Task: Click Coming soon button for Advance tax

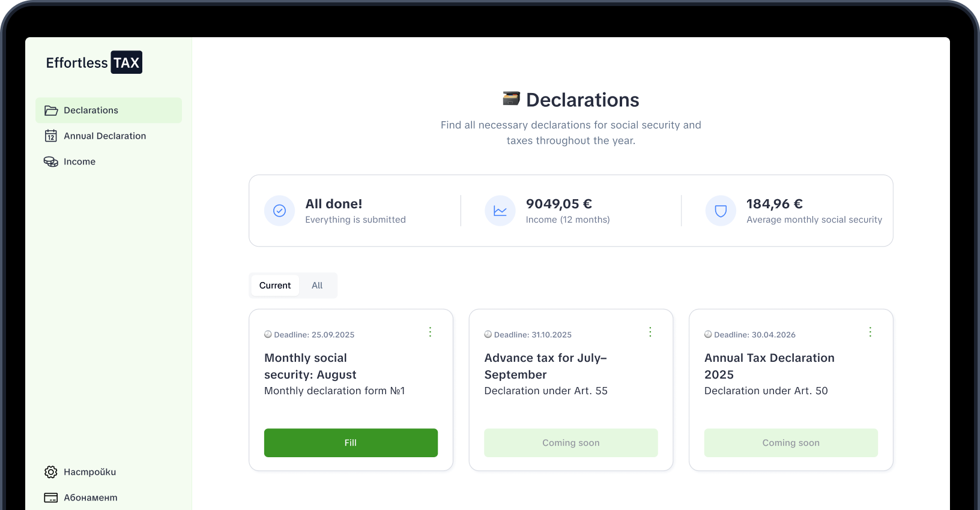Action: pyautogui.click(x=570, y=443)
